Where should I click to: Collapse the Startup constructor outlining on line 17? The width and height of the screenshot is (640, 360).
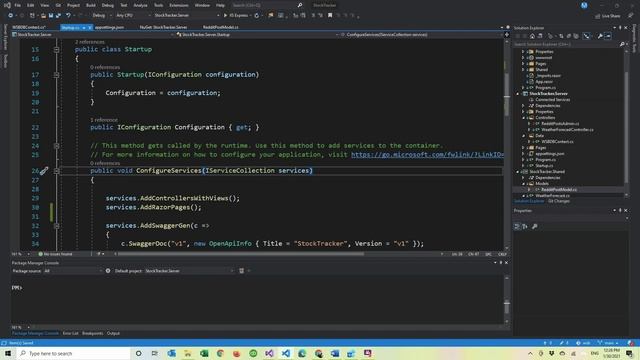[56, 75]
